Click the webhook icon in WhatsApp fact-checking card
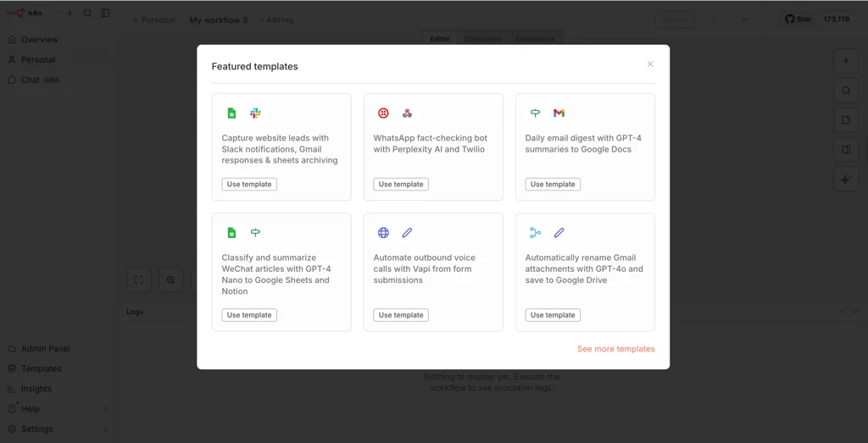868x443 pixels. pos(407,114)
